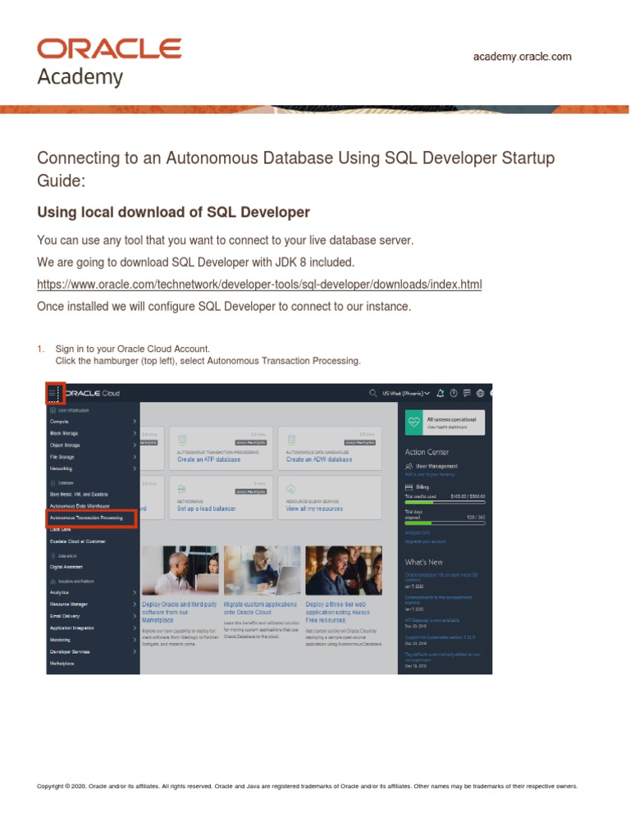
Task: Click the Trial days elapsed progress bar
Action: [x=445, y=523]
